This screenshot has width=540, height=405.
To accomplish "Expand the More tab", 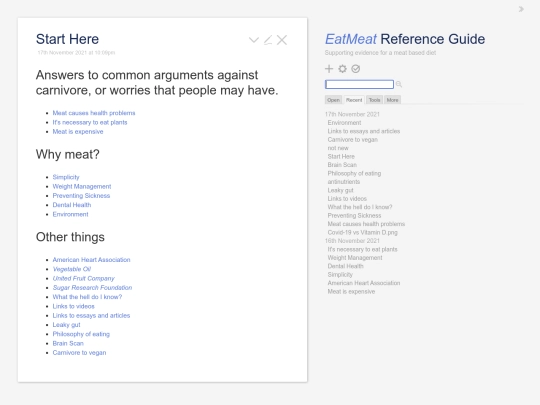I will tap(392, 100).
